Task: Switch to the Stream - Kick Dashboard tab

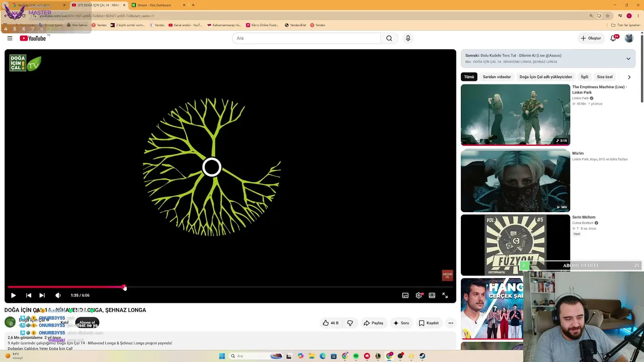Action: coord(157,5)
